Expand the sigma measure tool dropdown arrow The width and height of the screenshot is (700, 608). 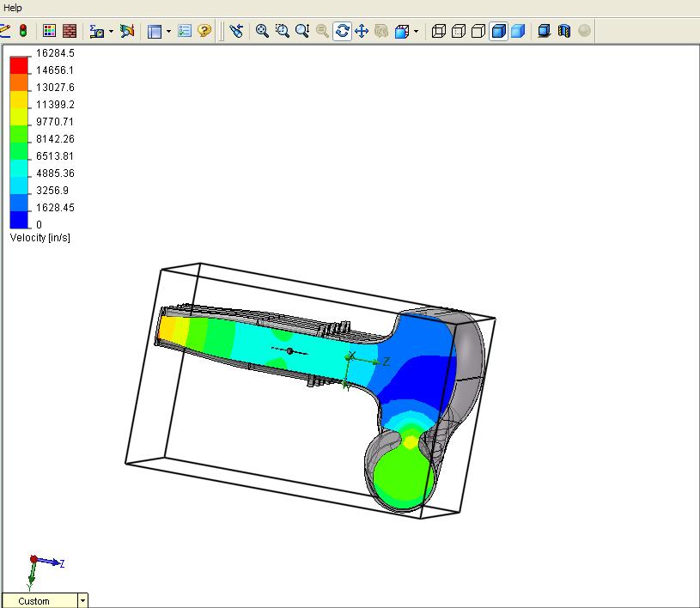point(111,32)
